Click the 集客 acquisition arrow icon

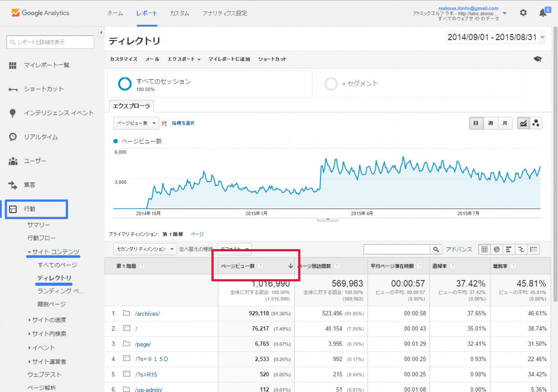coord(13,185)
